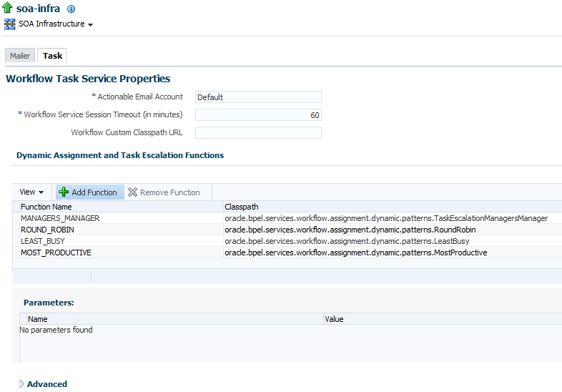Click the green plus Add Function icon
562x392 pixels.
[64, 192]
